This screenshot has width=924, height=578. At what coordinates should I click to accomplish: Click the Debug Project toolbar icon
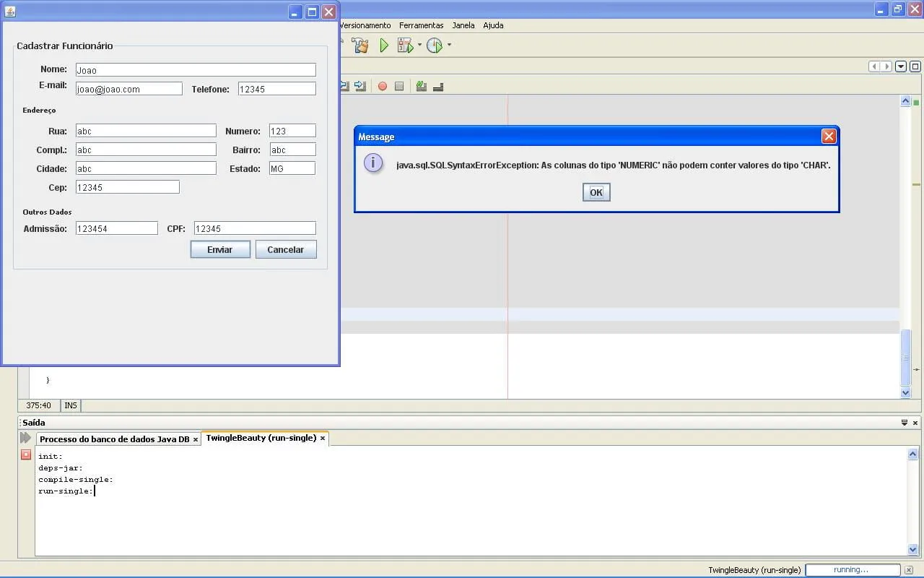(405, 46)
